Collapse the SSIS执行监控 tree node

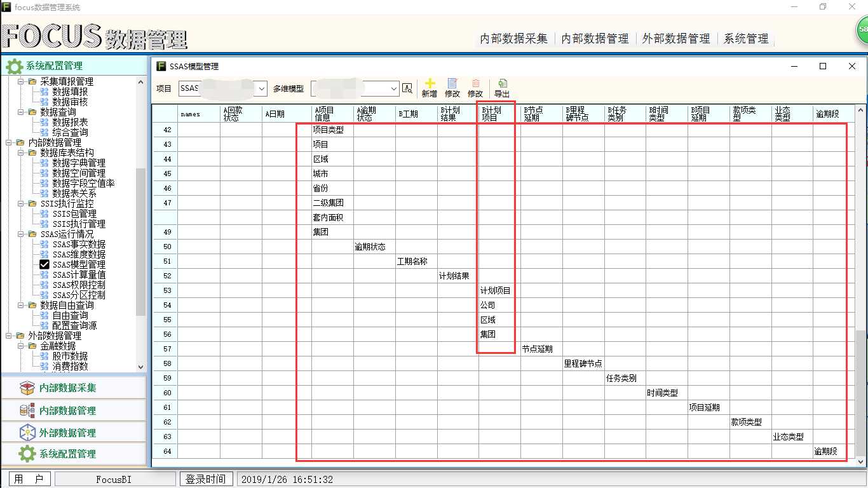click(20, 203)
